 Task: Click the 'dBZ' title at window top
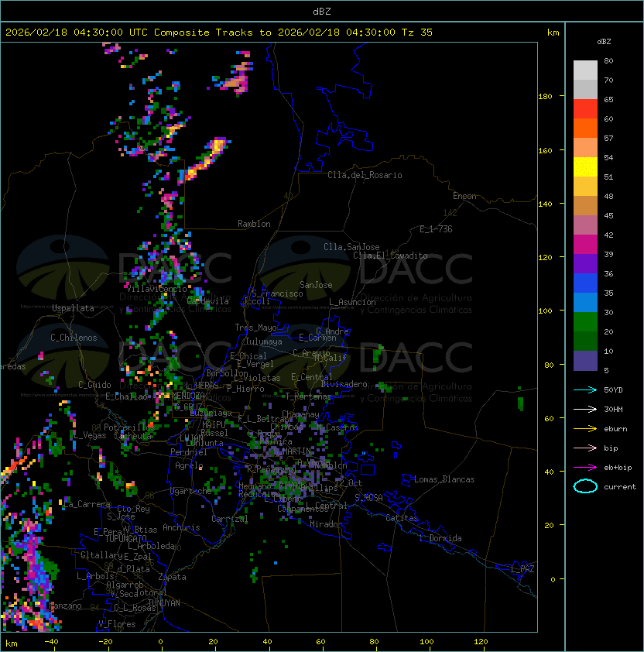322,11
